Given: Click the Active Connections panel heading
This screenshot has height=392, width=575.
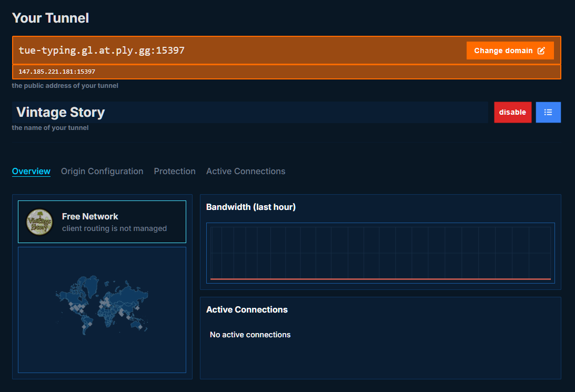Looking at the screenshot, I should 247,309.
